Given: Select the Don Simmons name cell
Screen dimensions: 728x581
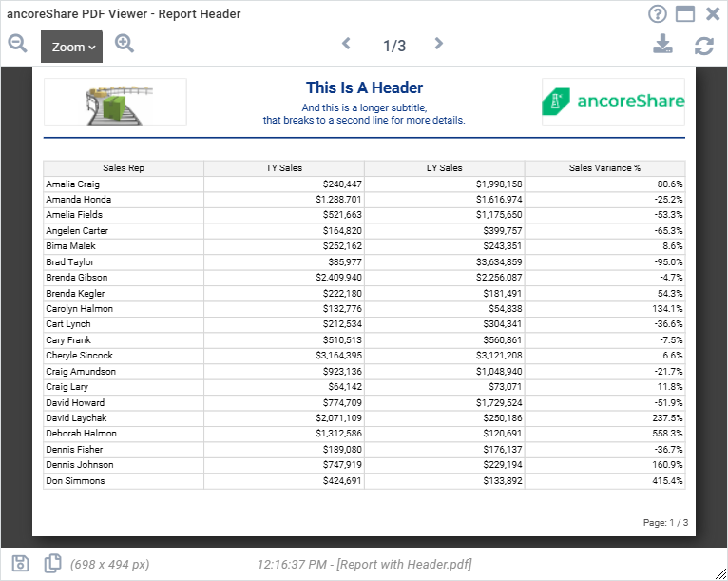Looking at the screenshot, I should [x=124, y=481].
